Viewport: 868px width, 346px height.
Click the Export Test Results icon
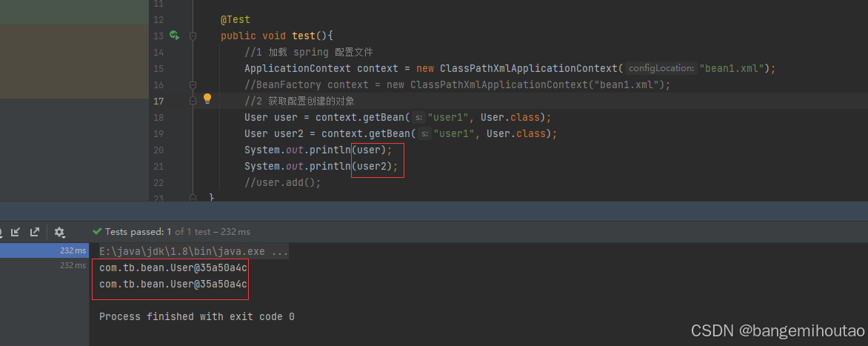(34, 232)
